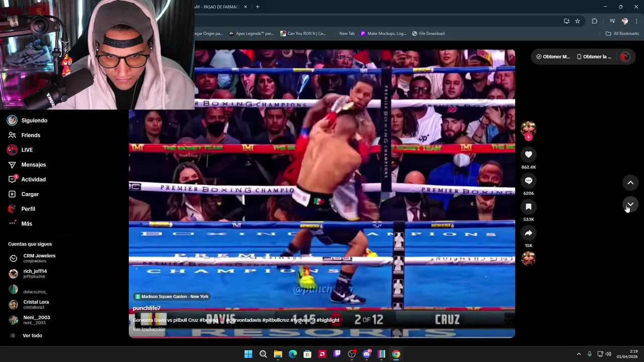The height and width of the screenshot is (362, 644).
Task: Open the comments showing 6206
Action: click(x=528, y=180)
